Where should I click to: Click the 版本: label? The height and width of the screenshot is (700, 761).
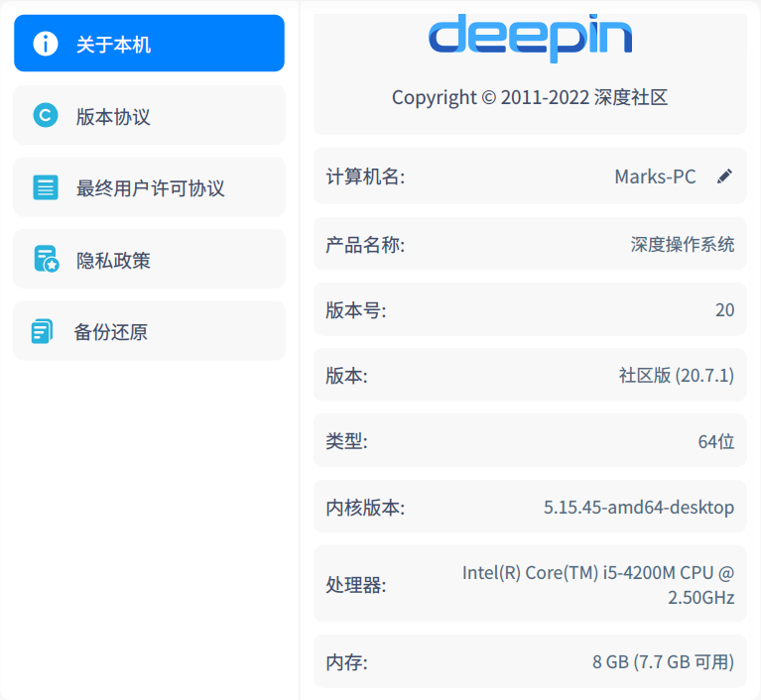click(346, 376)
